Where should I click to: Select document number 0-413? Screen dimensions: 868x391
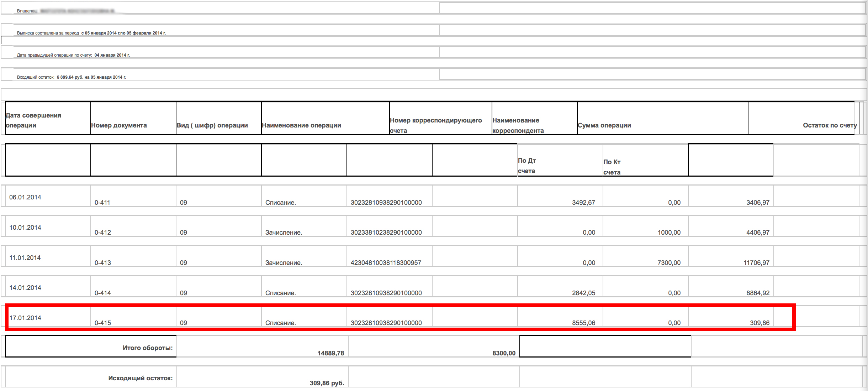(103, 263)
